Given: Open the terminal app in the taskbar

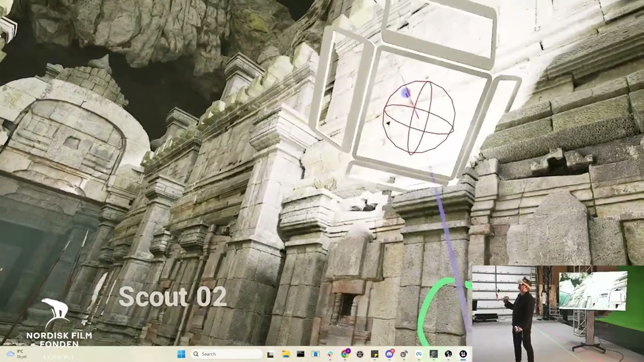Looking at the screenshot, I should point(300,354).
